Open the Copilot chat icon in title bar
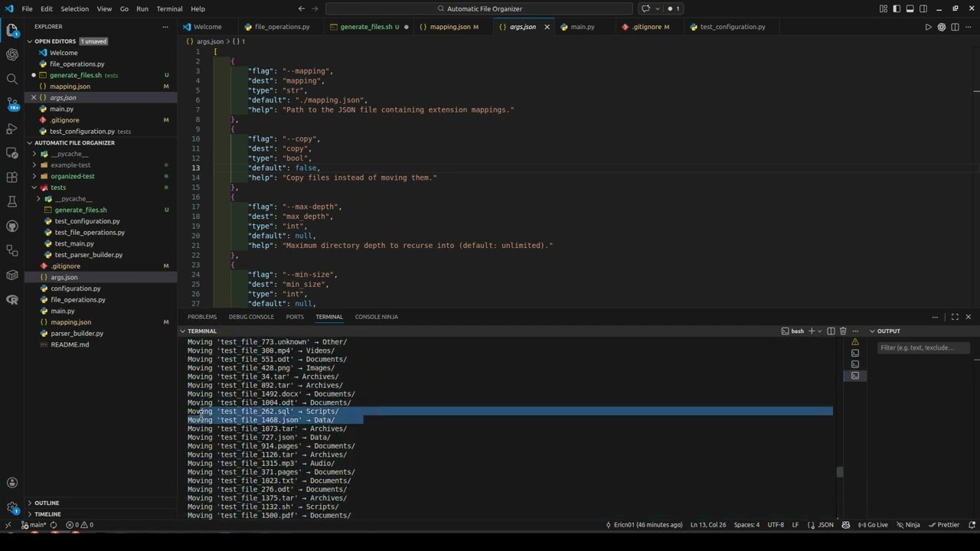 [x=645, y=8]
